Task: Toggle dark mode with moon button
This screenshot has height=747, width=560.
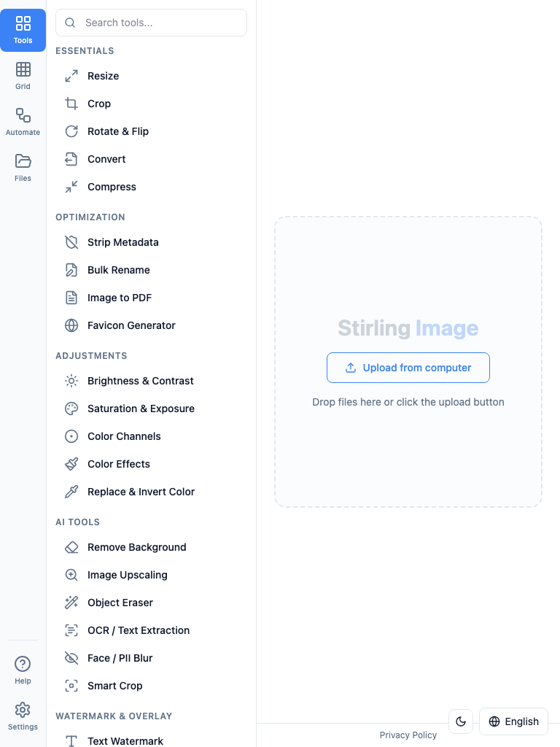Action: click(461, 721)
